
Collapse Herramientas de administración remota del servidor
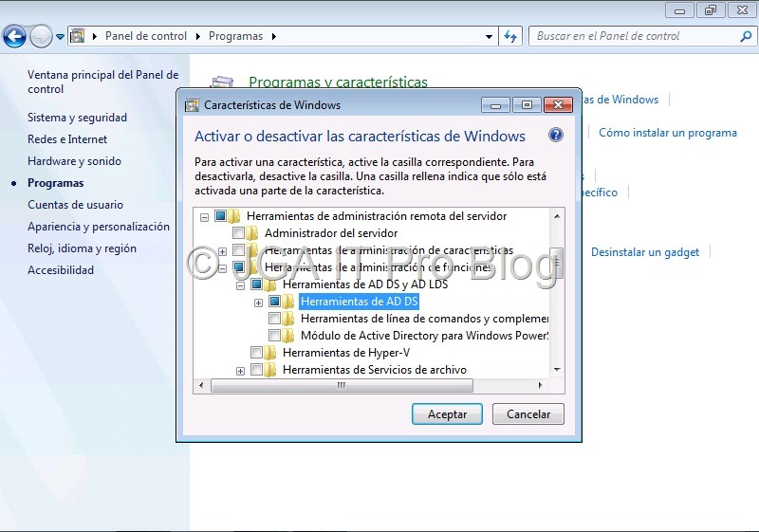coord(204,216)
